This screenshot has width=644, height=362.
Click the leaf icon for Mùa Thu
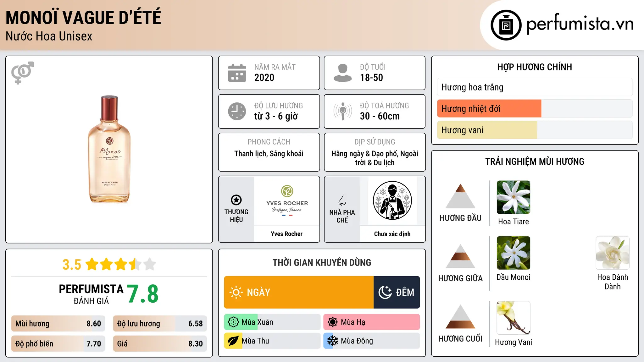233,341
